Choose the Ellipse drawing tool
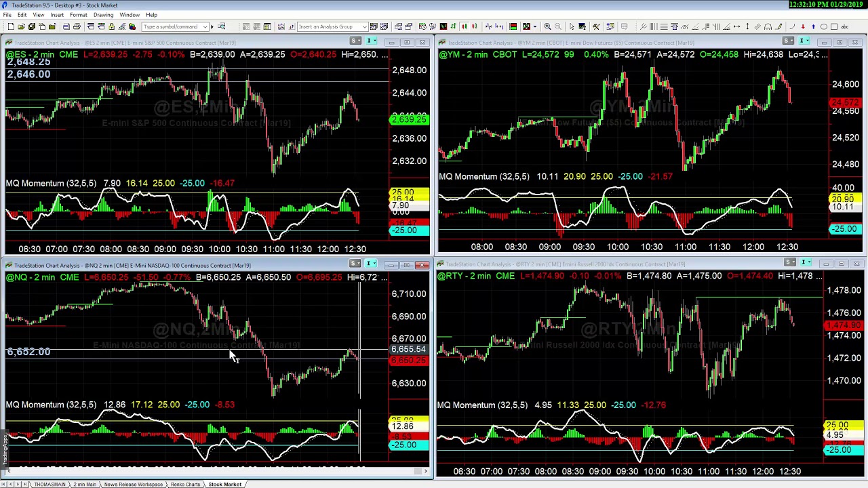This screenshot has width=868, height=488. click(824, 26)
